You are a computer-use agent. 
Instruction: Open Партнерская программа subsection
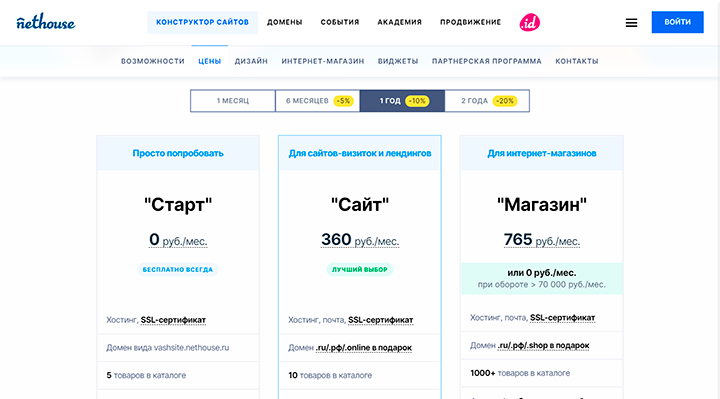pyautogui.click(x=487, y=61)
